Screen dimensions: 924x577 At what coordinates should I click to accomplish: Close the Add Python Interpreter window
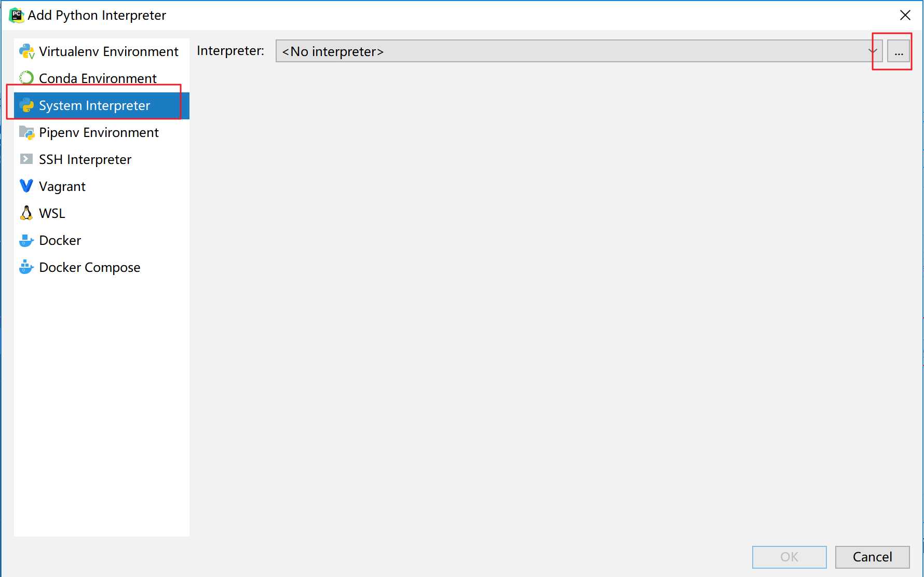tap(905, 15)
